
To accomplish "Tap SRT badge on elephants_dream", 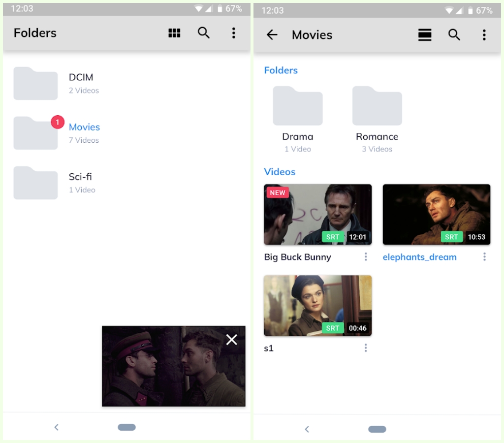I will 451,237.
